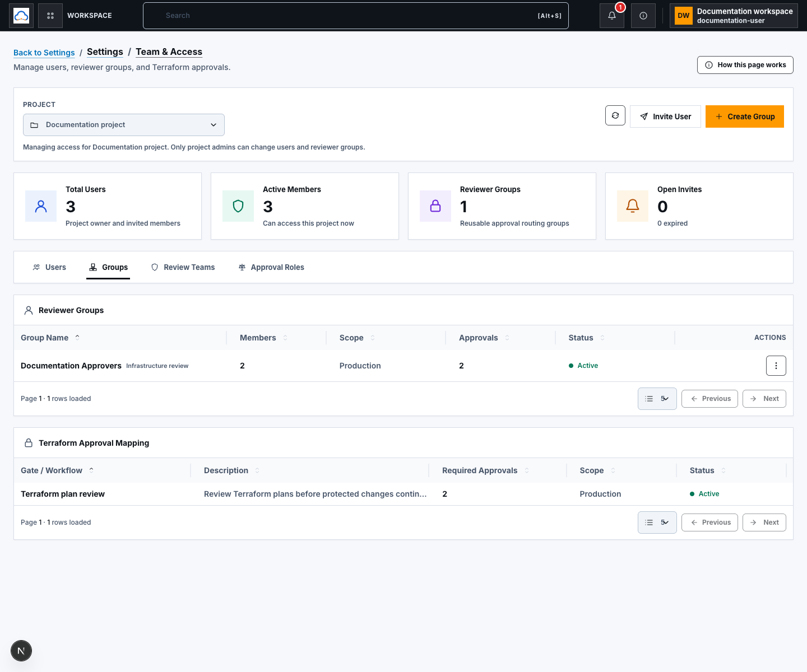The image size is (807, 672).
Task: Click the Invite User button
Action: click(x=665, y=116)
